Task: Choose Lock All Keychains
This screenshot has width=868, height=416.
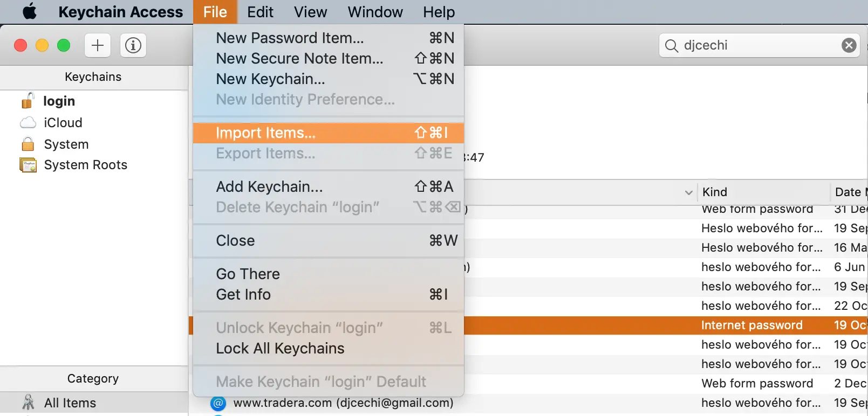Action: tap(329, 348)
